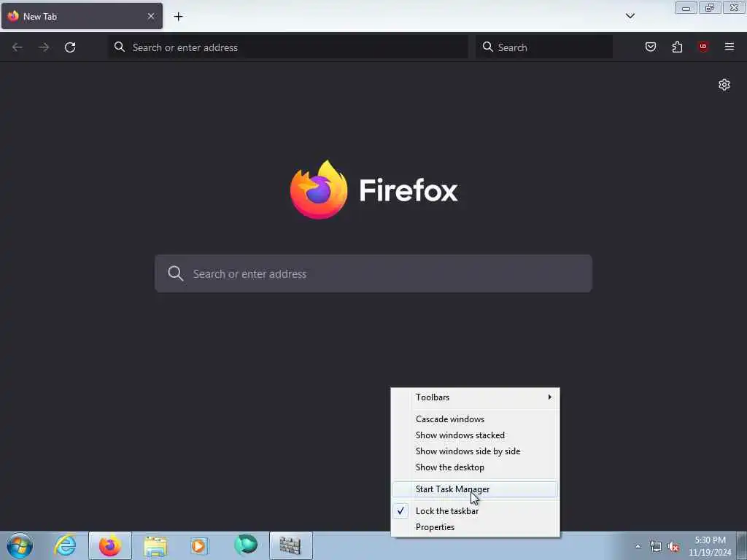Viewport: 747px width, 560px height.
Task: Open Windows Media Player from the taskbar
Action: click(x=200, y=545)
